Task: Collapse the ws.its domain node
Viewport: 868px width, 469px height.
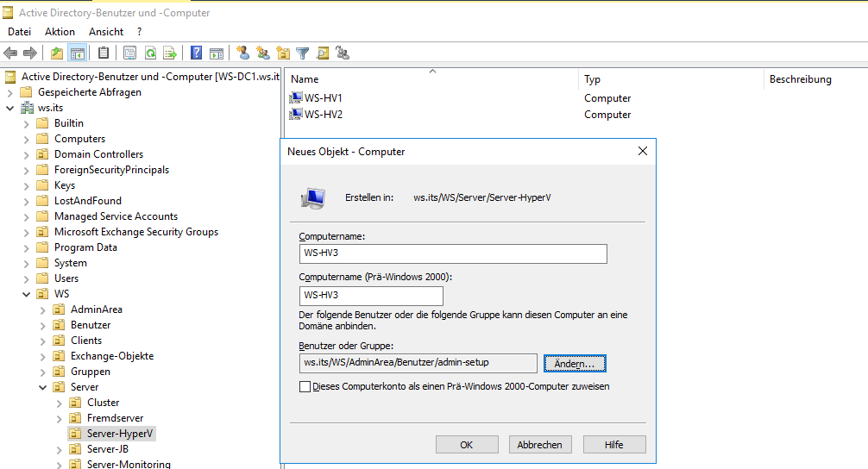Action: point(9,108)
